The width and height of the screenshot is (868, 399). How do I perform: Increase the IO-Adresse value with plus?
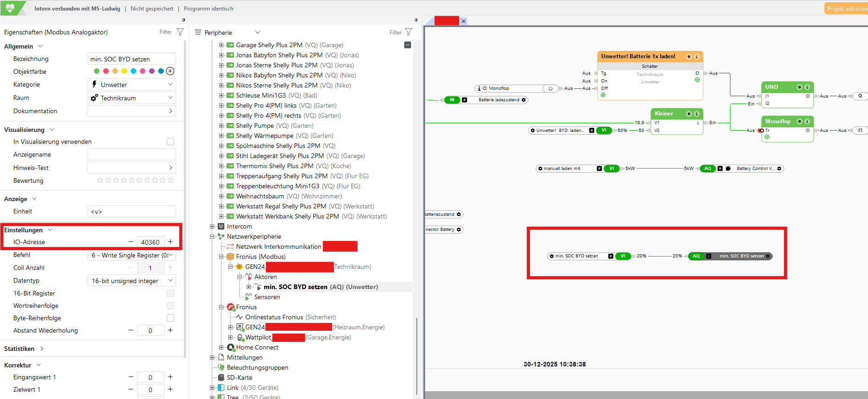(x=170, y=242)
